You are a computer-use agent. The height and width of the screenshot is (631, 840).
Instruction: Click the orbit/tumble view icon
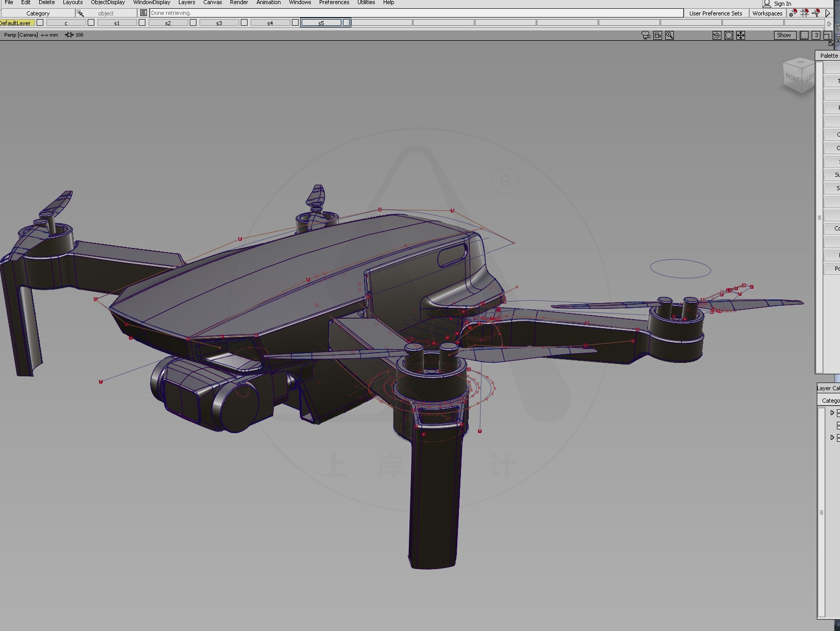pyautogui.click(x=717, y=36)
